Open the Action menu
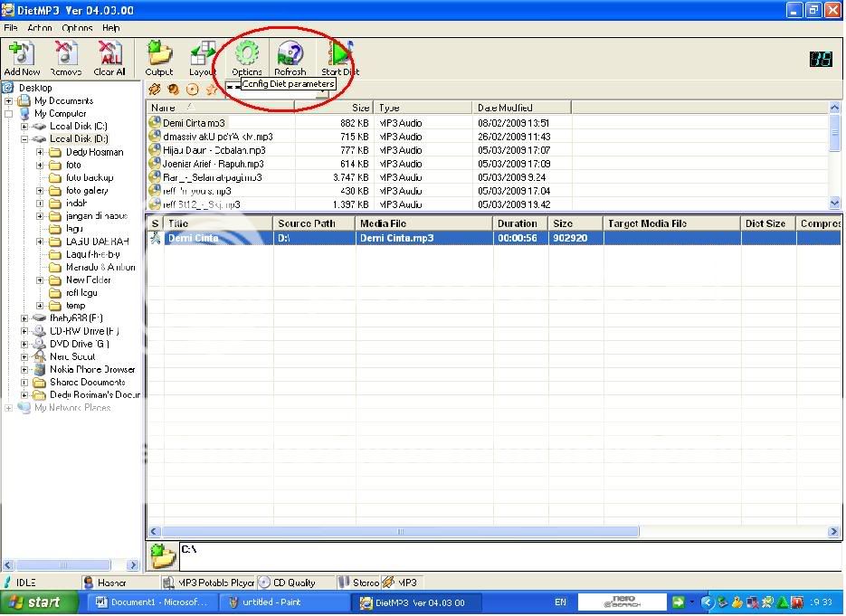 pyautogui.click(x=40, y=28)
